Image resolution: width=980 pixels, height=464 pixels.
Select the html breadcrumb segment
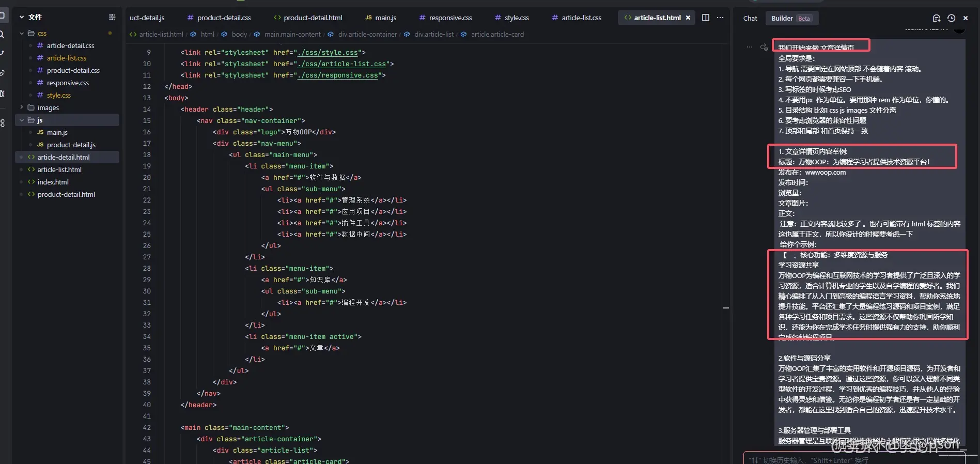pos(207,34)
